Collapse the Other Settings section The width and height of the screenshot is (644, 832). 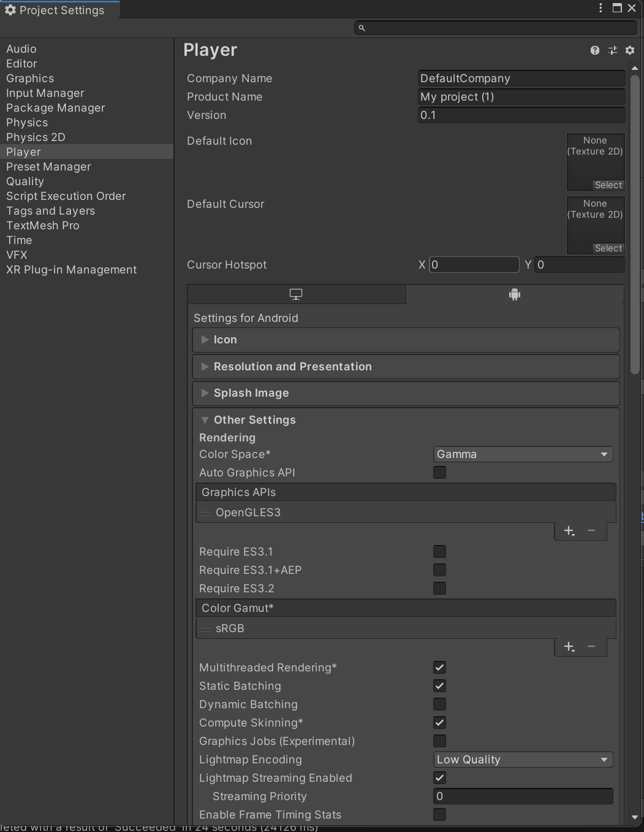pyautogui.click(x=406, y=420)
